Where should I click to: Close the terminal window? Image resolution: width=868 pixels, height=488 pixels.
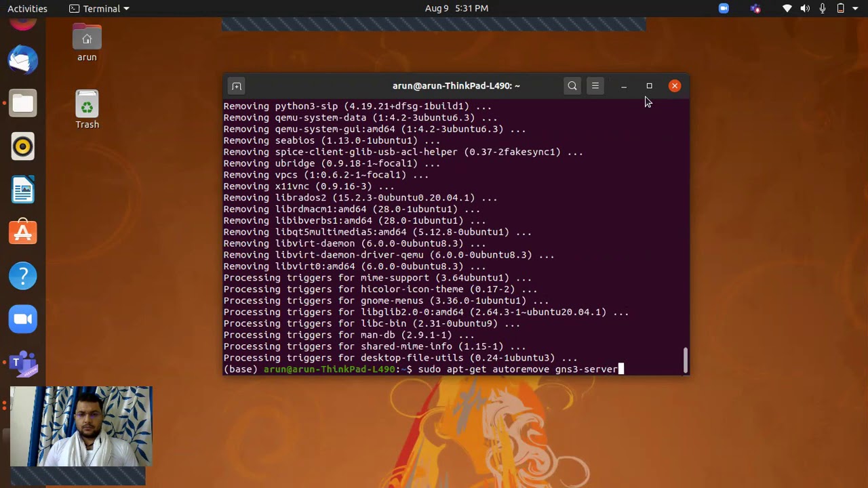pos(675,86)
